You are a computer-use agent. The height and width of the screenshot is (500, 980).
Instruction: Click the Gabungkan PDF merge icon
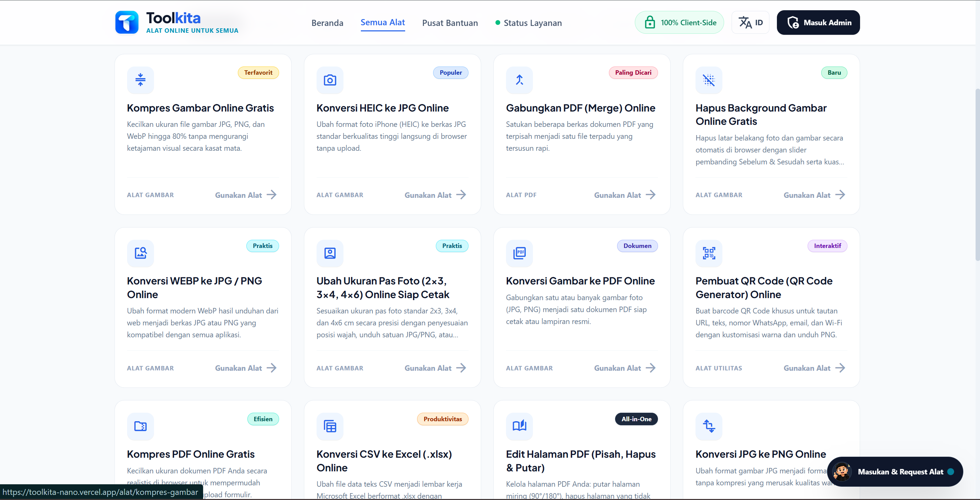[519, 80]
